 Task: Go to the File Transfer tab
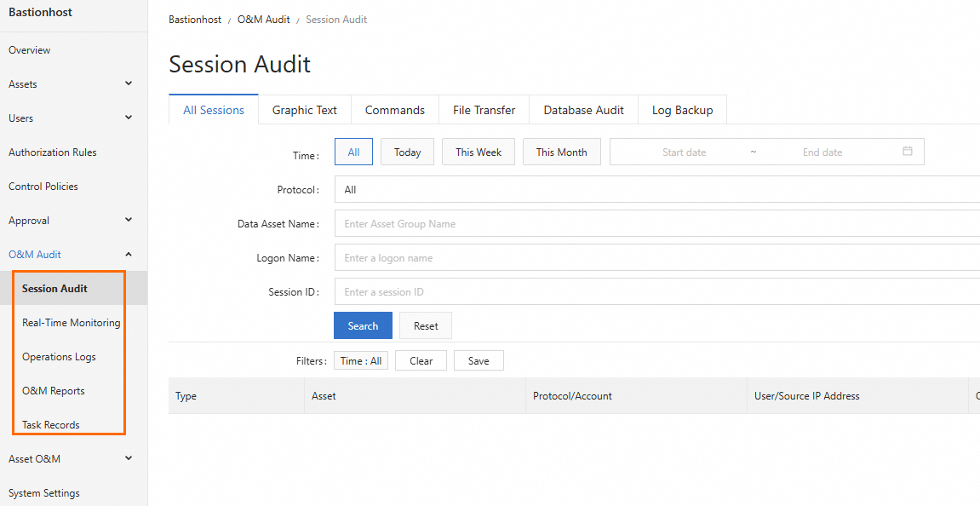pyautogui.click(x=484, y=110)
